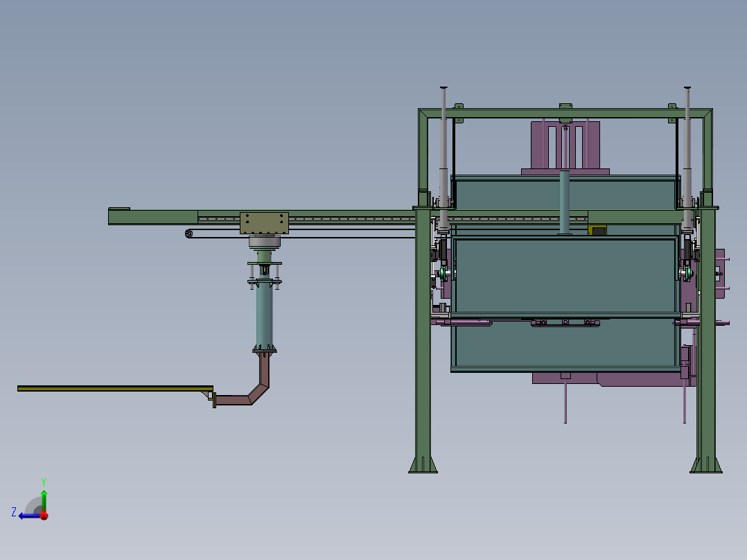Click the blue Z axis arrow on triad
747x560 pixels.
coord(24,515)
